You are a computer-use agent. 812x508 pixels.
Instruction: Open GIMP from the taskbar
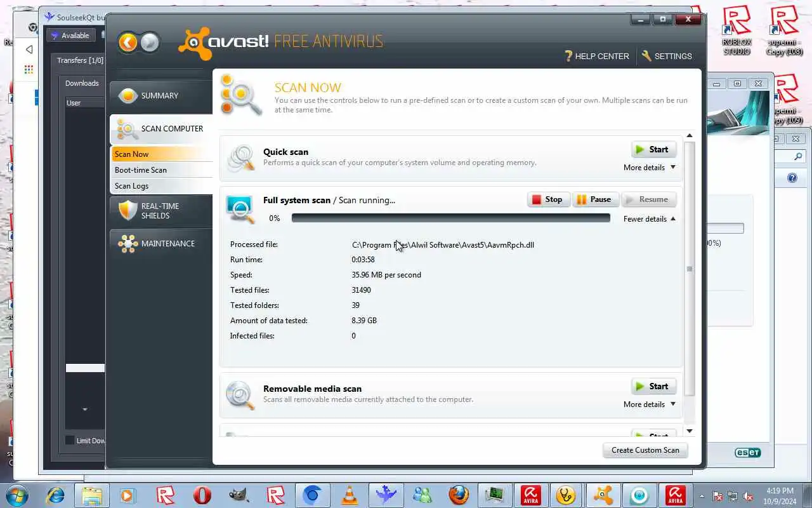pos(239,495)
